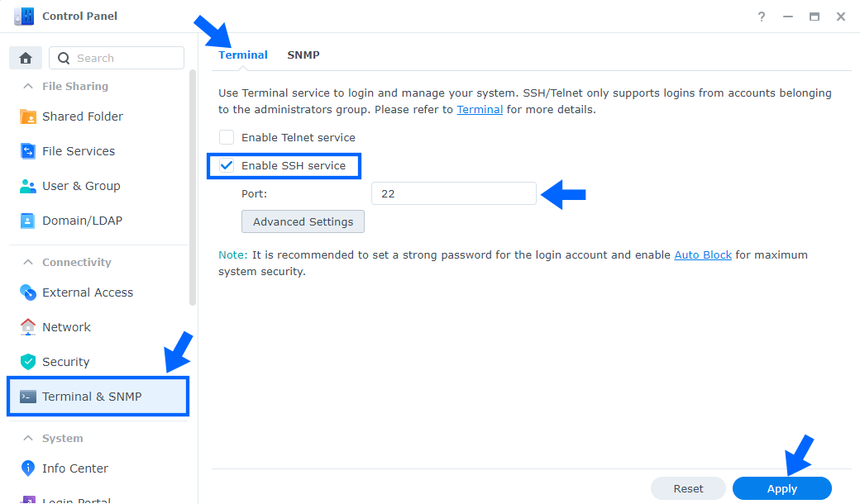Select the Terminal tab

[242, 55]
